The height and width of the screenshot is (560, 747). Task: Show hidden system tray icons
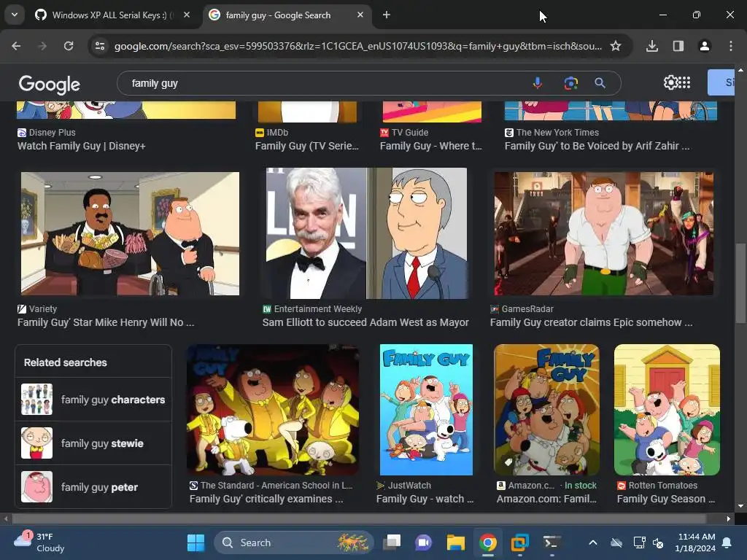click(x=592, y=542)
